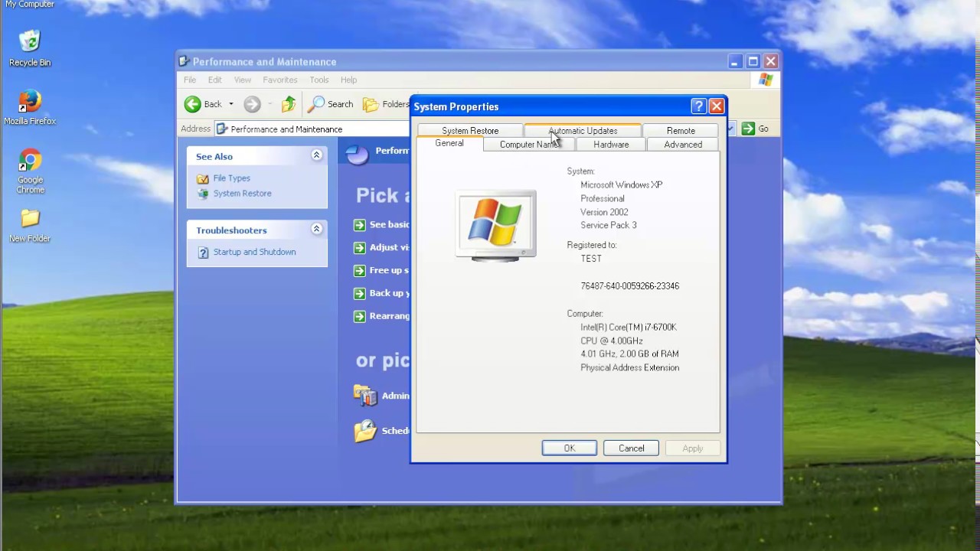Click the File Types icon in See Also
980x551 pixels.
point(203,178)
